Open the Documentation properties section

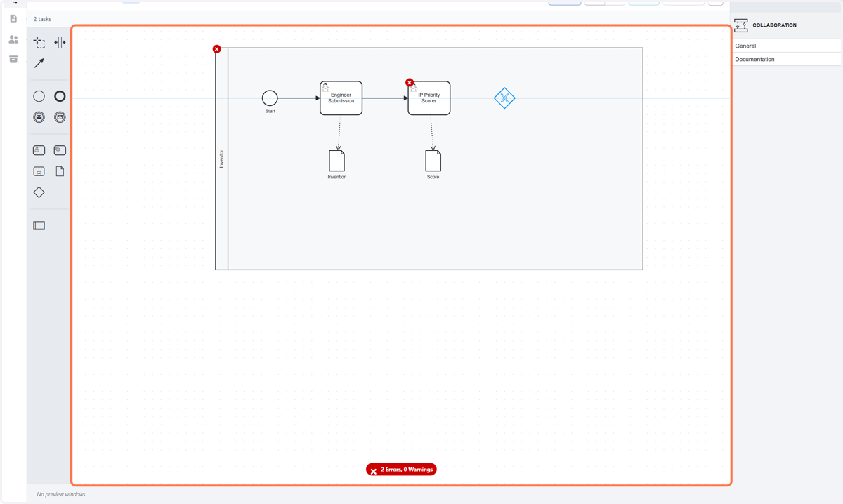click(787, 59)
